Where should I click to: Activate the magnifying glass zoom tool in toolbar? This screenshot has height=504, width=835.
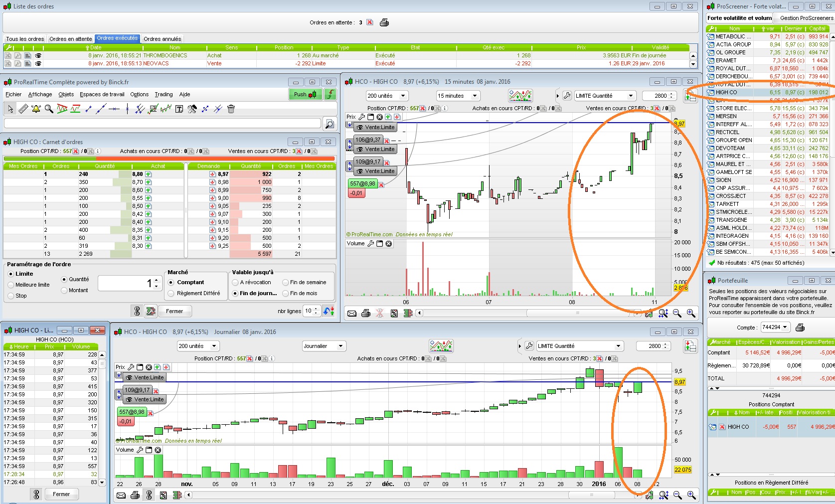pos(49,109)
